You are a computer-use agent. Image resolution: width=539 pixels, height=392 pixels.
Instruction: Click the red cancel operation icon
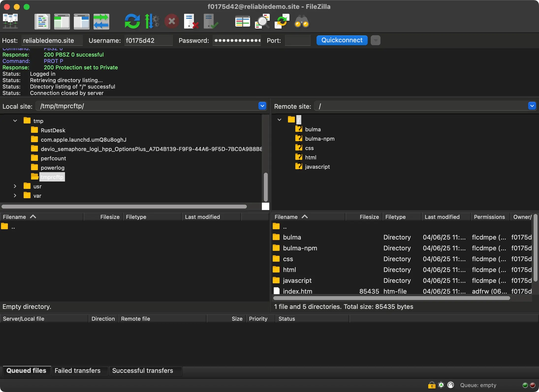pyautogui.click(x=172, y=22)
